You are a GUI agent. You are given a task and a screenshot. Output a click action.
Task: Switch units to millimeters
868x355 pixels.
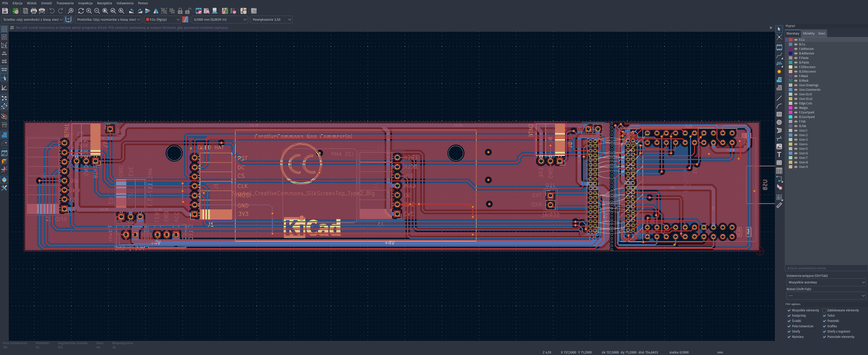point(4,69)
